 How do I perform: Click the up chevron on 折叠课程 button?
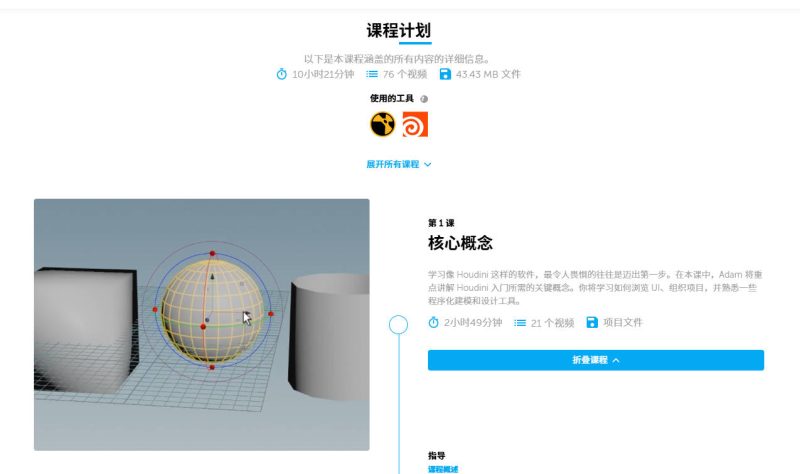tap(616, 360)
